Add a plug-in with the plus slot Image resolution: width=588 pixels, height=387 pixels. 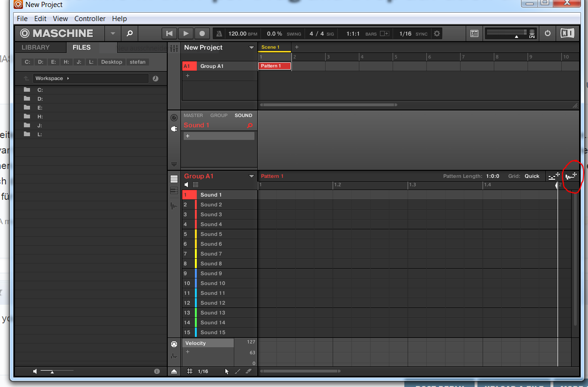(x=219, y=136)
